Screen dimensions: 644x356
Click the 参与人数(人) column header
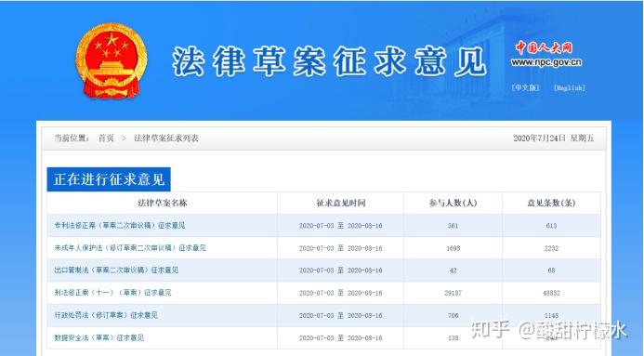[x=453, y=203]
